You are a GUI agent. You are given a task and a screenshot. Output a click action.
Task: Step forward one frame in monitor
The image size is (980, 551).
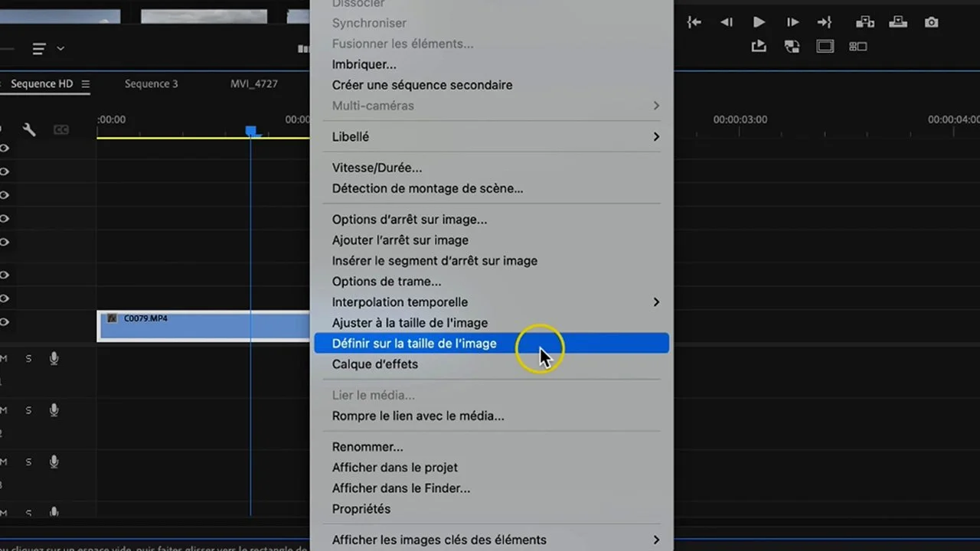tap(792, 22)
